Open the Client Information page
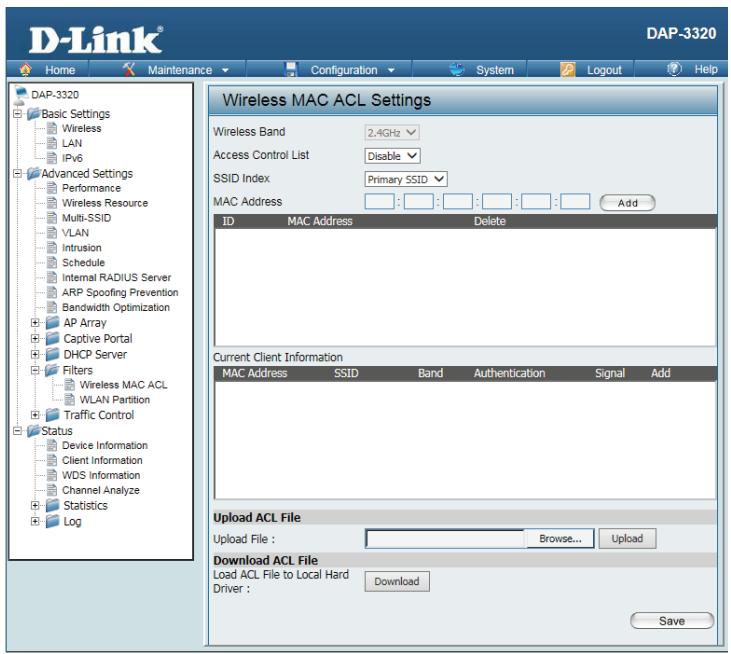The width and height of the screenshot is (731, 654). pyautogui.click(x=102, y=460)
